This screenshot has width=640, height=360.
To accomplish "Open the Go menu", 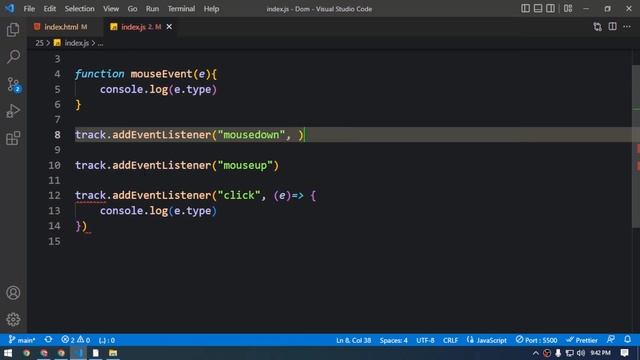I will (132, 9).
